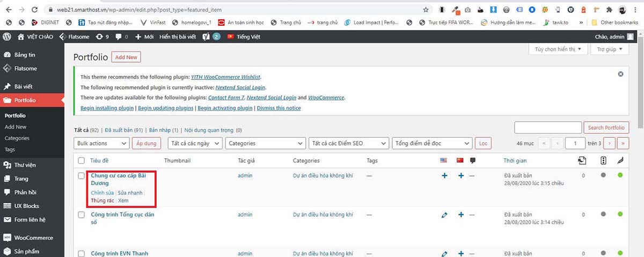Click the readability feather column header icon
644x257 pixels.
click(x=620, y=160)
